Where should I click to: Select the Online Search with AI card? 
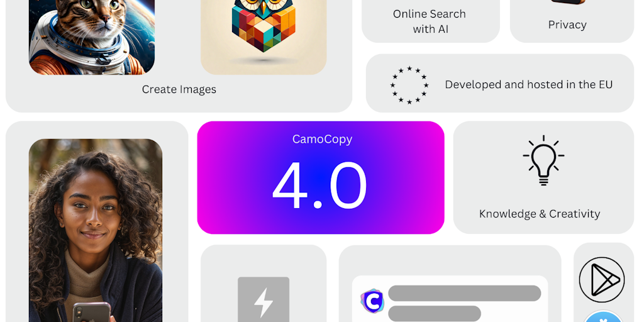coord(430,21)
